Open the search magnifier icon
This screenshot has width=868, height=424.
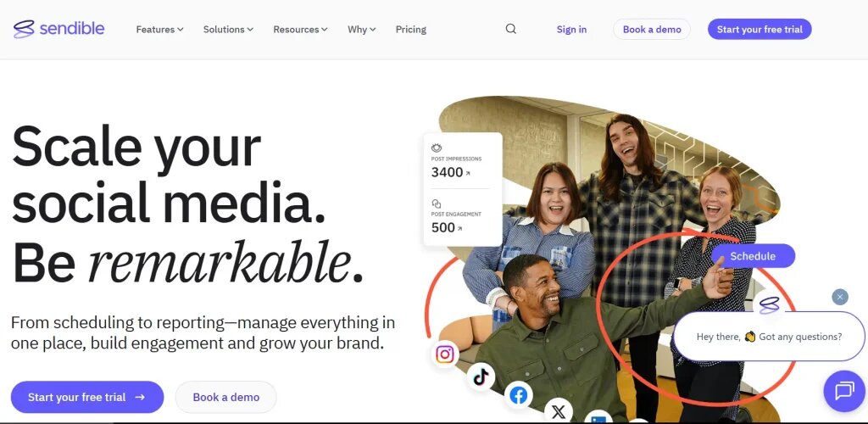tap(511, 29)
